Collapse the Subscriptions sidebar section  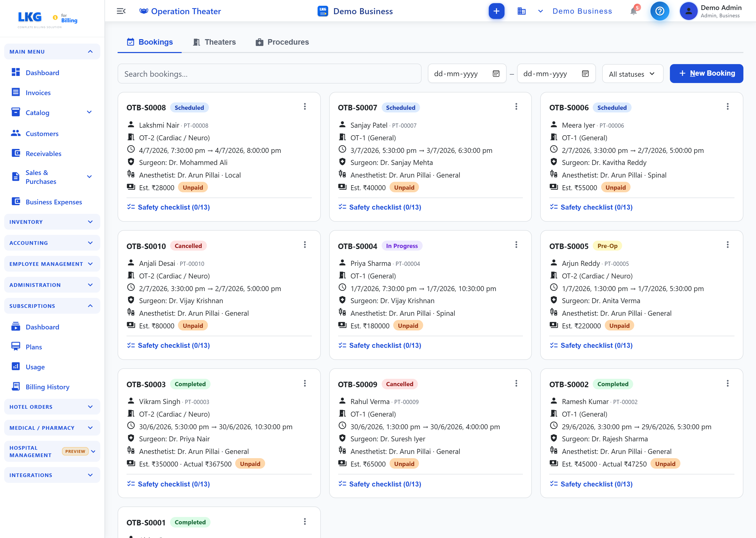(x=52, y=306)
